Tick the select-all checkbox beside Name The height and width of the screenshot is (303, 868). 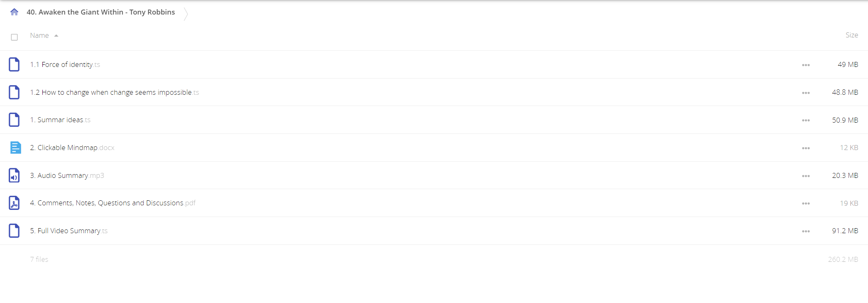coord(14,37)
